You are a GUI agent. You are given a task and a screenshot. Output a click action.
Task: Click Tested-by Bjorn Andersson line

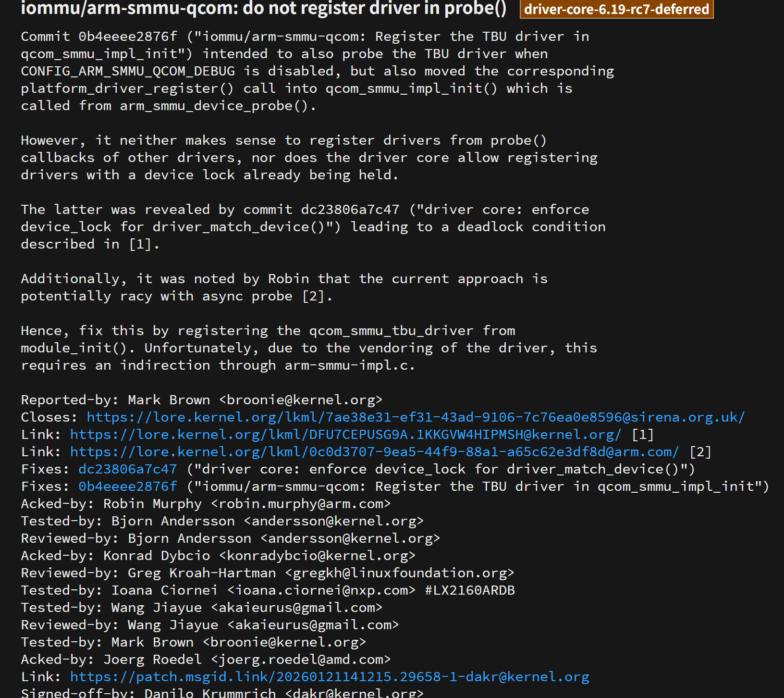(222, 521)
